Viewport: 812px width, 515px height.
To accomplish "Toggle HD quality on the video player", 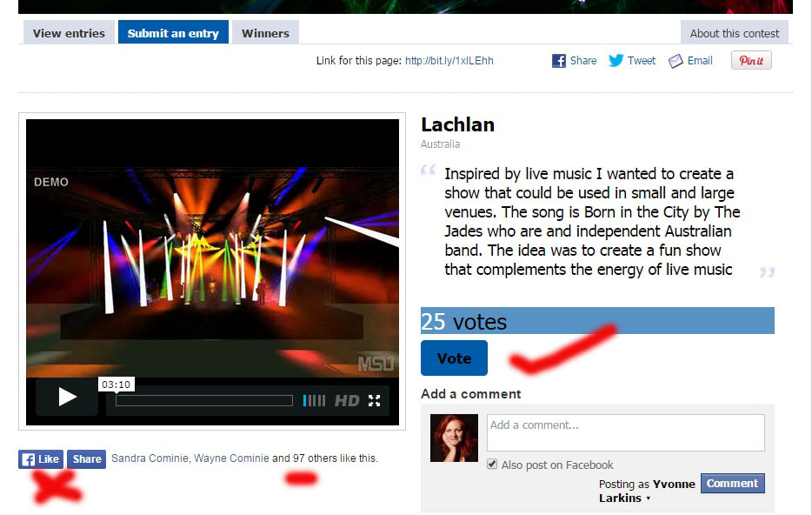I will click(x=347, y=400).
